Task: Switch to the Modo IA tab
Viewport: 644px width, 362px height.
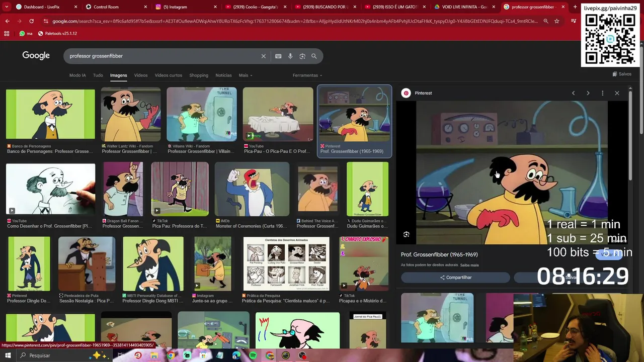Action: 77,75
